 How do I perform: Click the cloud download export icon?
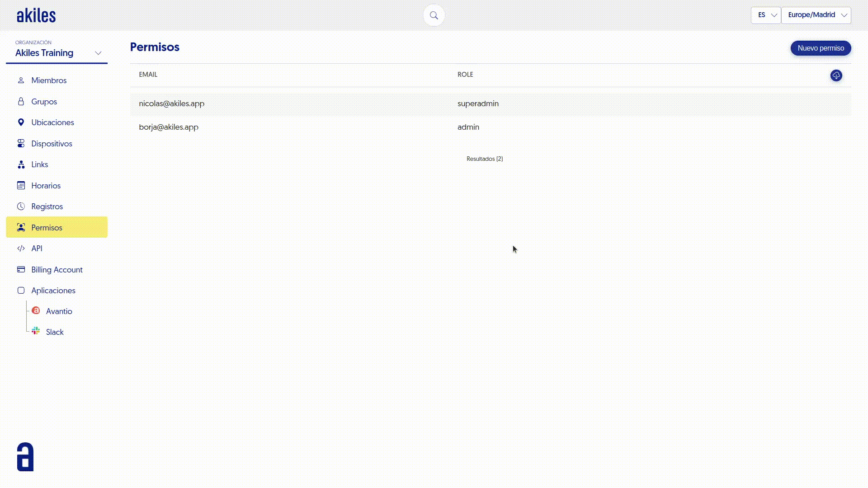pos(836,75)
